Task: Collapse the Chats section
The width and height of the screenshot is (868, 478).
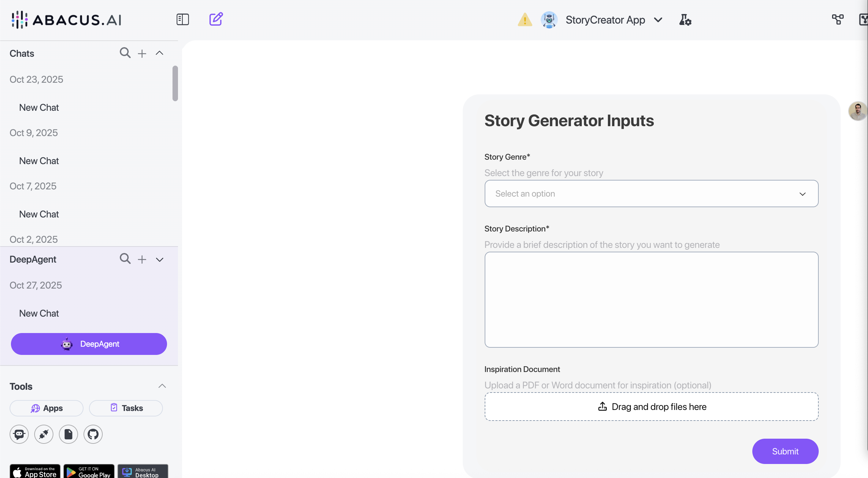Action: (x=159, y=53)
